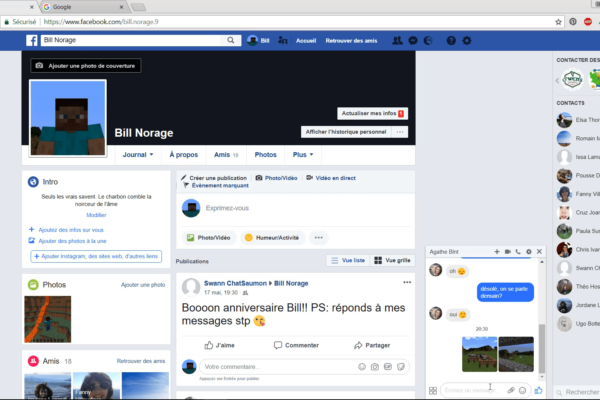Choose Vidéo en direct option
600x400 pixels.
[x=331, y=178]
